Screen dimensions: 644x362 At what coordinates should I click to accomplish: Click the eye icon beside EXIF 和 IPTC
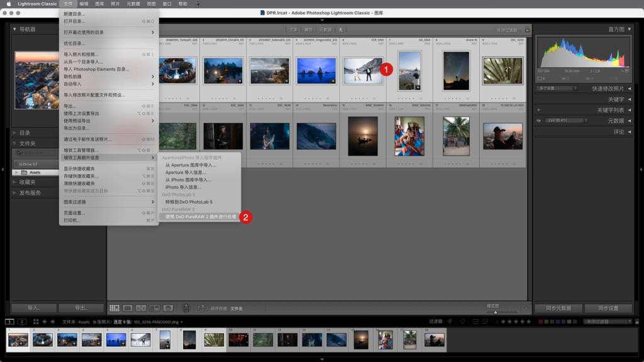538,121
